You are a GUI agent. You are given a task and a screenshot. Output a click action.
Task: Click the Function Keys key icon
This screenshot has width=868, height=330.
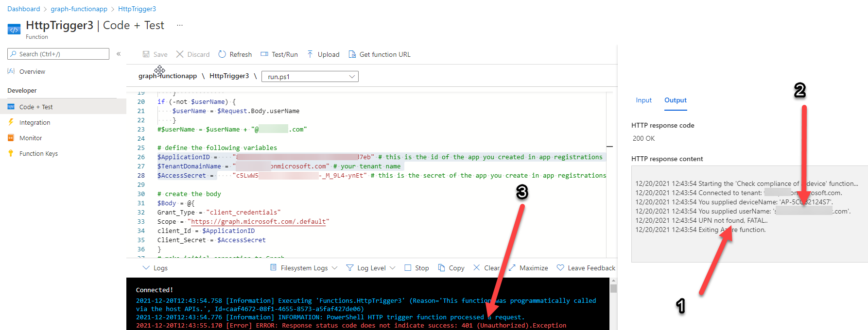[x=11, y=153]
